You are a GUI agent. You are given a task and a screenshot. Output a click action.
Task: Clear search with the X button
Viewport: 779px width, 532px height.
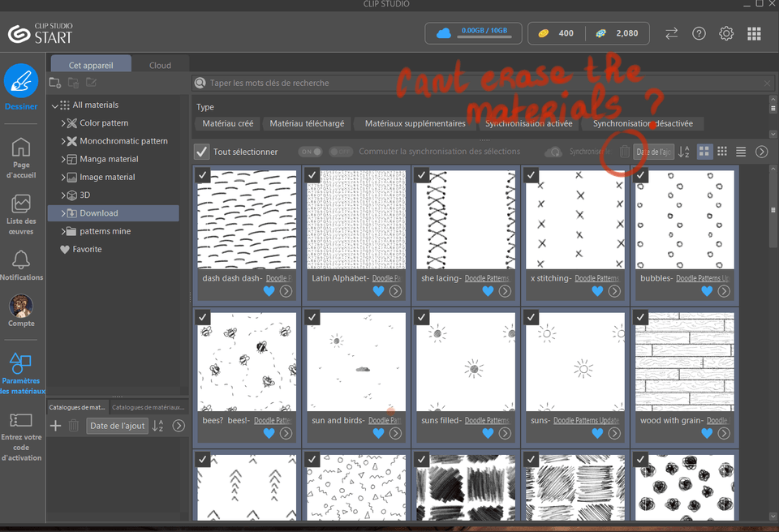767,84
